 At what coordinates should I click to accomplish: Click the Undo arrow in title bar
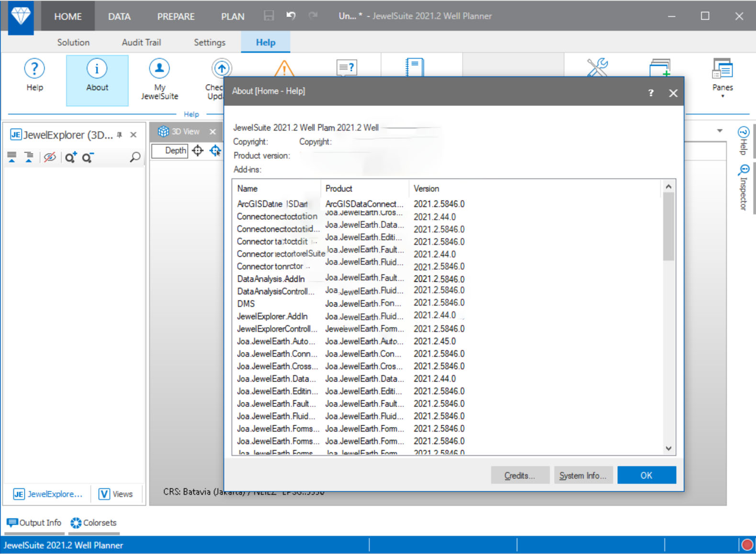[291, 16]
